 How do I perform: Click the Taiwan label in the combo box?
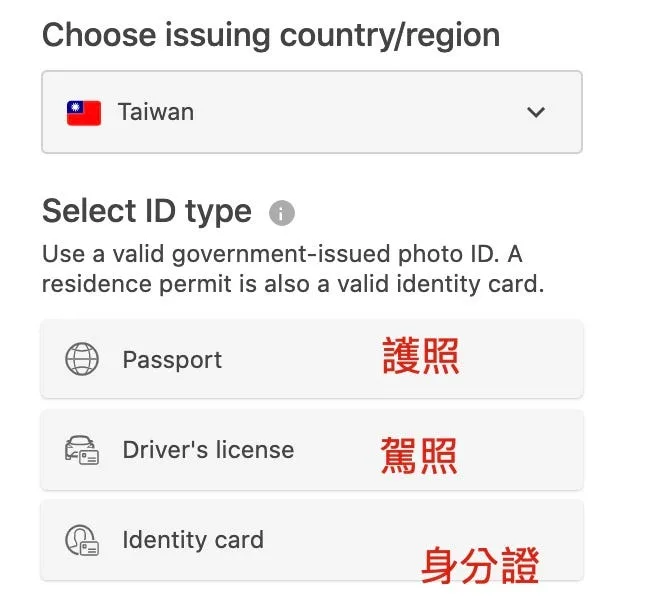pyautogui.click(x=156, y=112)
